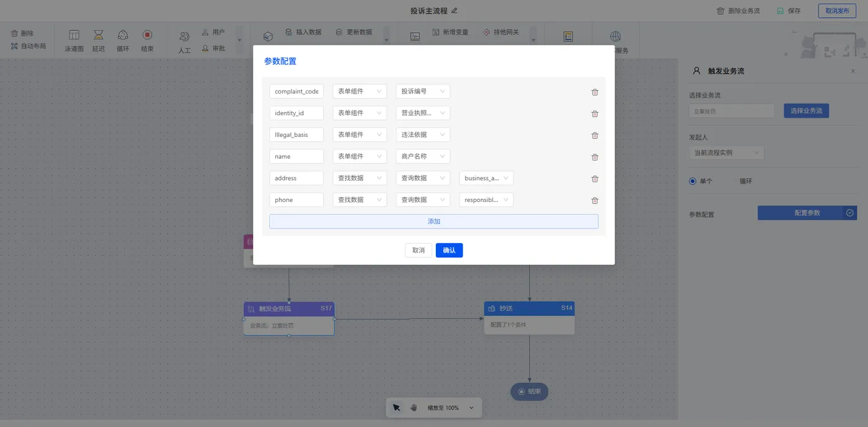Viewport: 868px width, 427px height.
Task: Open 查找数据 dropdown in phone row
Action: point(360,200)
